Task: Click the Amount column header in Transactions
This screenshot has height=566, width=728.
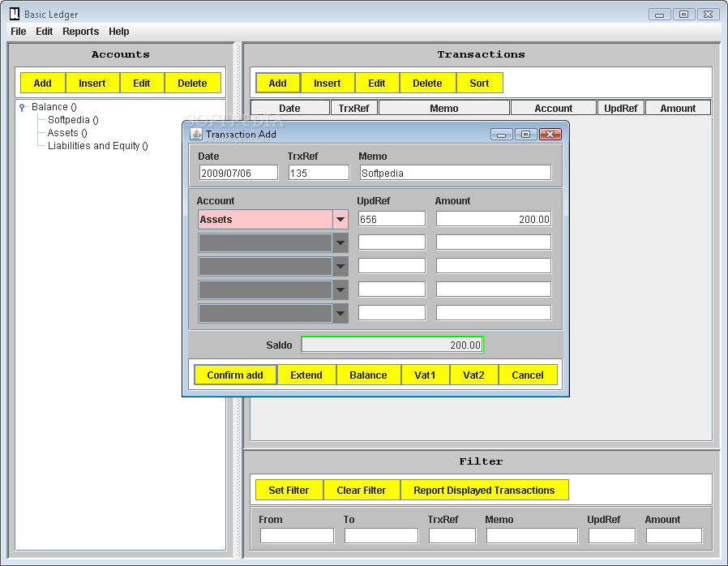Action: (x=678, y=108)
